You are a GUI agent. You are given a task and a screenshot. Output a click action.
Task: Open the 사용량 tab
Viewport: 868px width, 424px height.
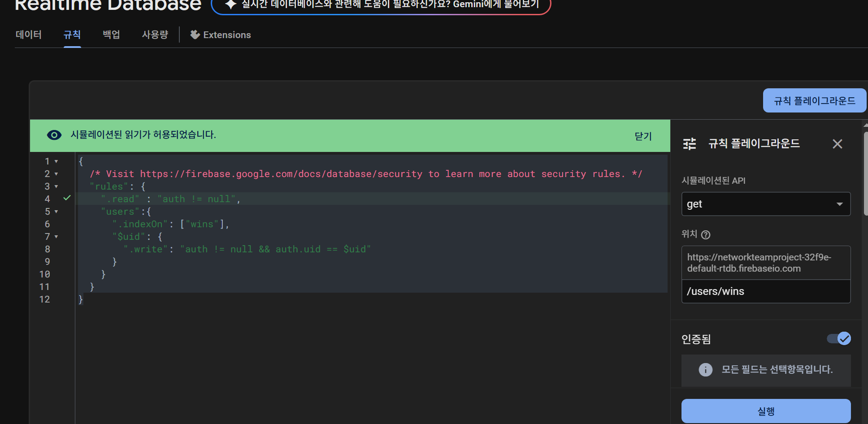(x=155, y=35)
